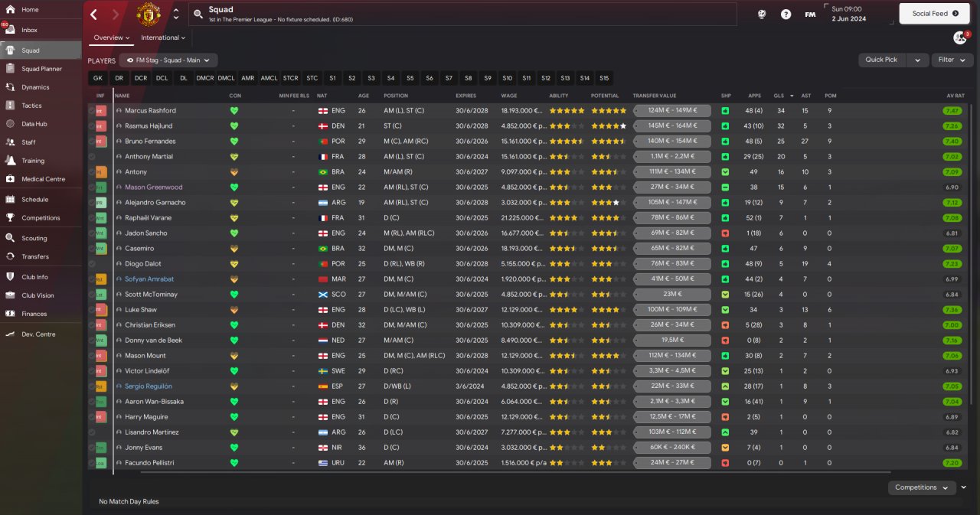The height and width of the screenshot is (515, 980).
Task: Click the FM logo menu
Action: 810,14
